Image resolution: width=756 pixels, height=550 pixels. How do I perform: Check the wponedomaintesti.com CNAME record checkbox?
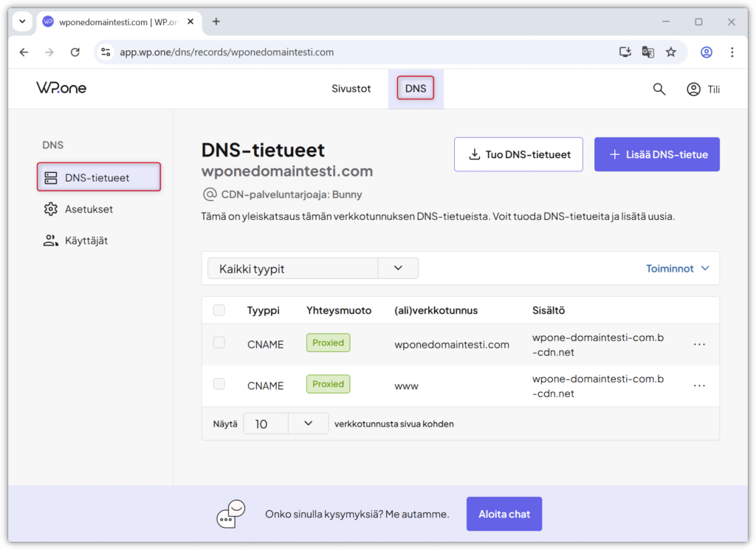pyautogui.click(x=219, y=343)
